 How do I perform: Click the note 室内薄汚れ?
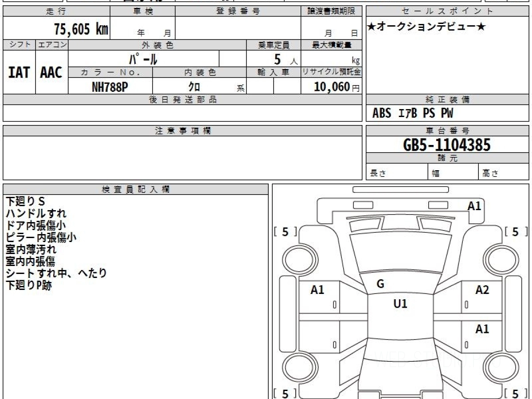(31, 249)
